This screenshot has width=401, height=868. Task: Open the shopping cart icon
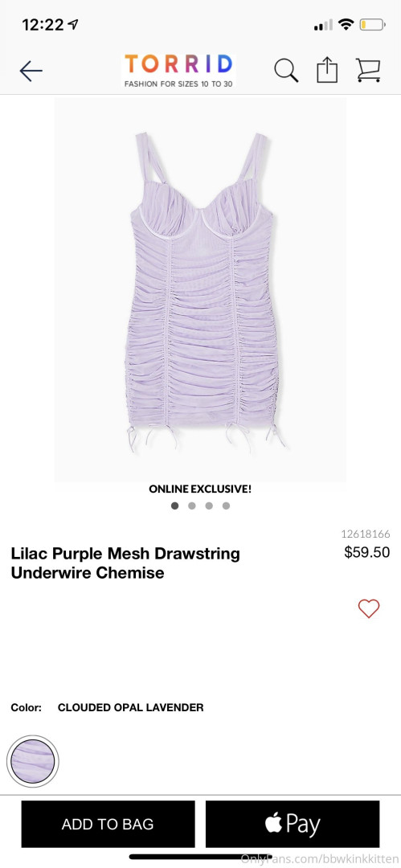click(x=368, y=70)
